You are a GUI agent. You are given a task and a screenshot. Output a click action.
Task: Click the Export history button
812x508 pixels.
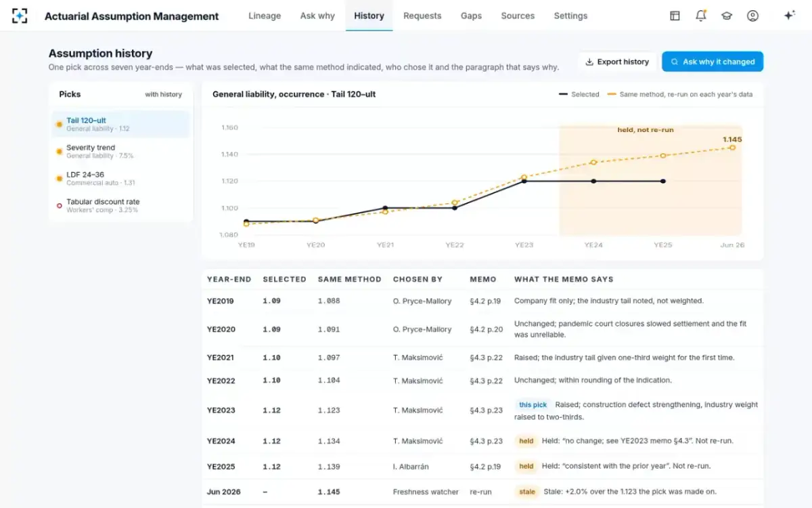tap(617, 62)
